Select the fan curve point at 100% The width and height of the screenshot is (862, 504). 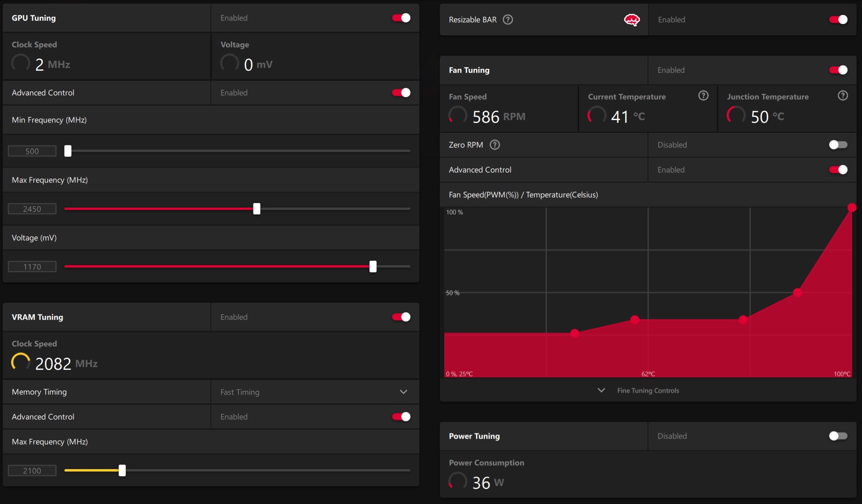click(x=852, y=208)
